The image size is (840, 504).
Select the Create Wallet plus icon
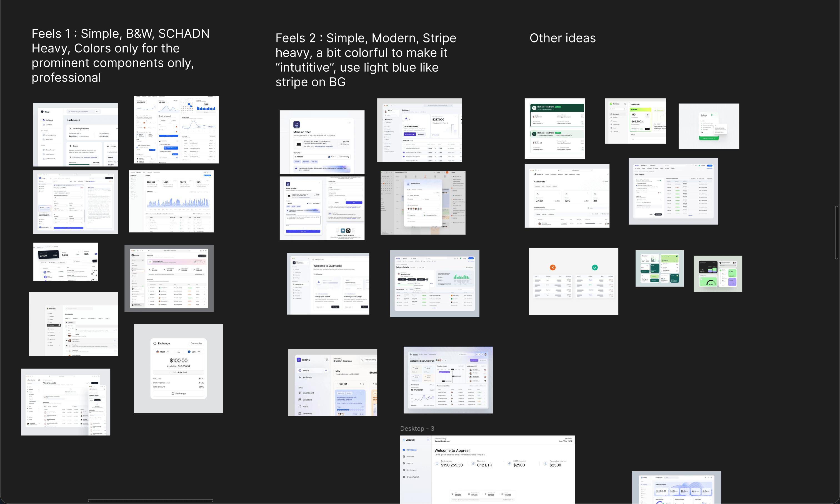(404, 477)
